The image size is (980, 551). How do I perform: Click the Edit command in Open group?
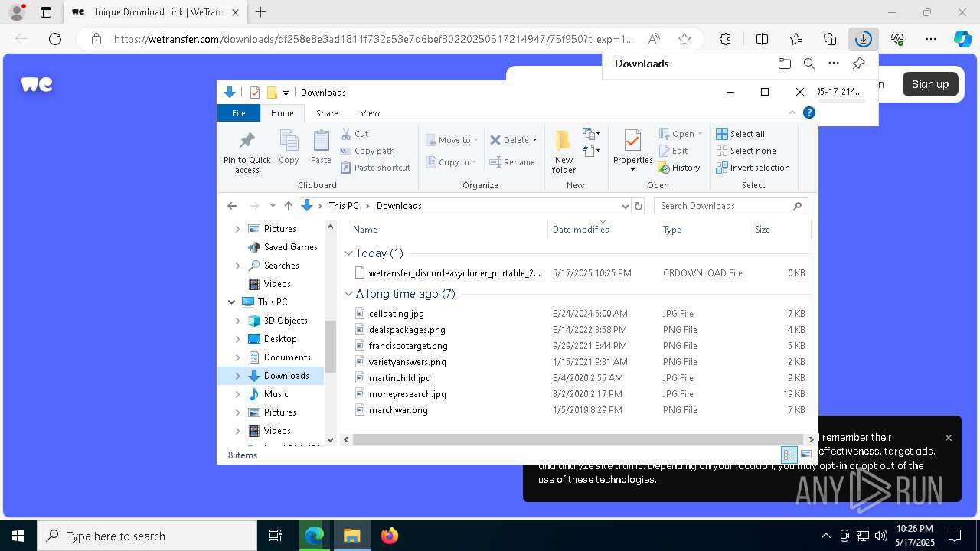674,151
